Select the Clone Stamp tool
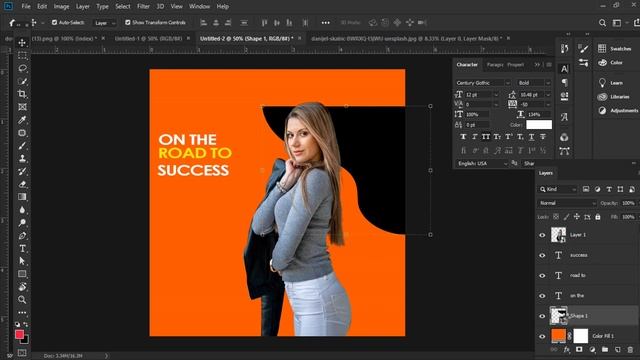This screenshot has width=640, height=360. 22,158
